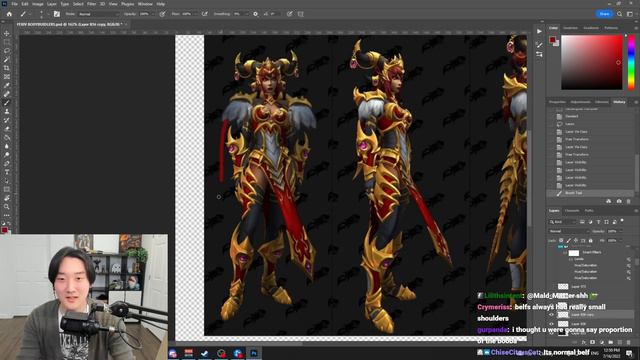Delete the selected layer trash icon
Screen dimensions: 640x360
[x=629, y=342]
